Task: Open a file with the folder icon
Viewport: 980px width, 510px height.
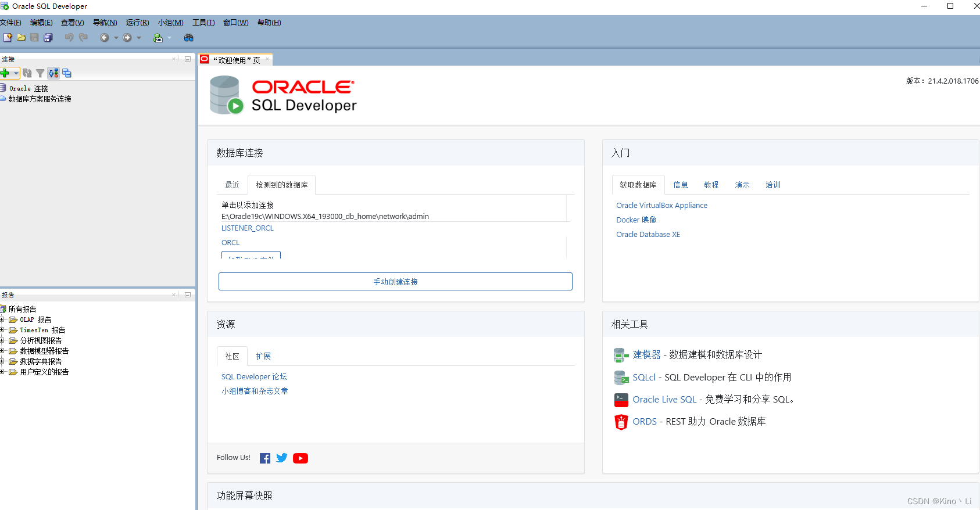Action: click(21, 38)
